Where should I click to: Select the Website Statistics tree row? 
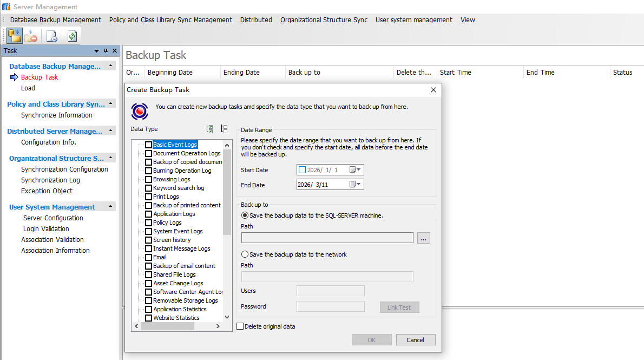pyautogui.click(x=176, y=318)
